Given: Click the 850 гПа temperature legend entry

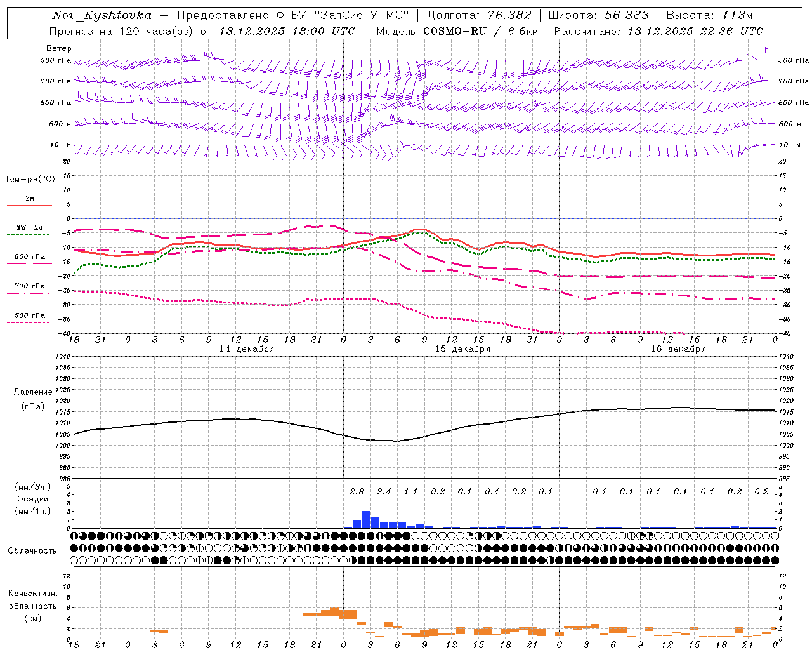Looking at the screenshot, I should [30, 257].
